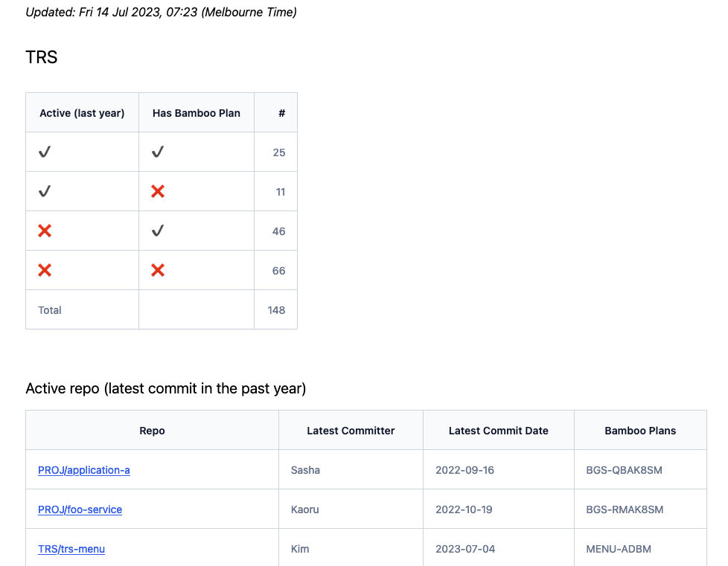Click the 'Has Bamboo Plan' column header
Screen dimensions: 728x566
(x=197, y=113)
